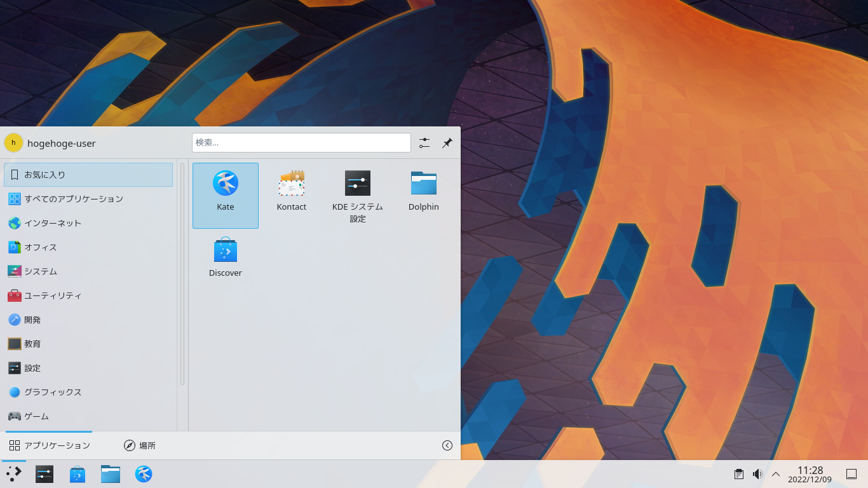Switch to アプリケーション tab

click(49, 445)
